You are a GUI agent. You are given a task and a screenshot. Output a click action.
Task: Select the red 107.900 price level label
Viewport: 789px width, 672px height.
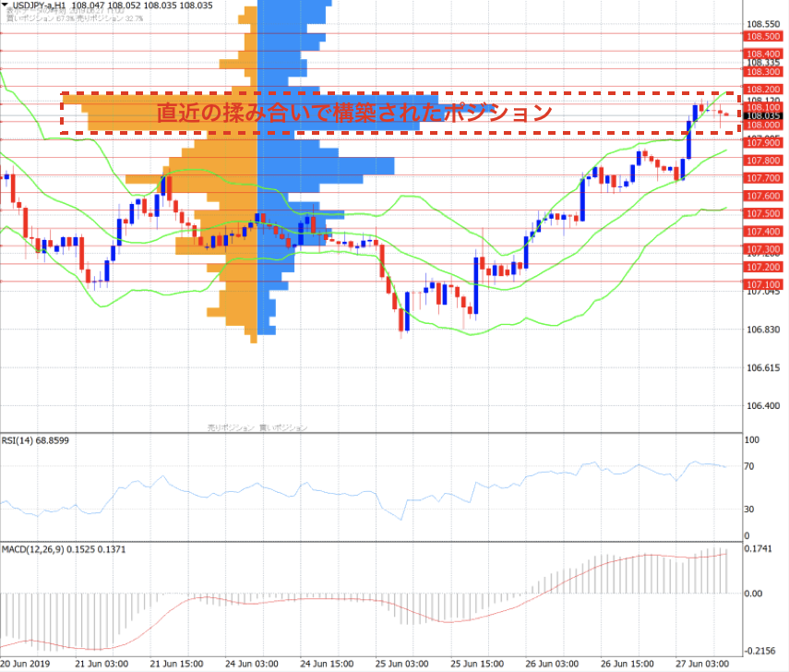[x=763, y=143]
